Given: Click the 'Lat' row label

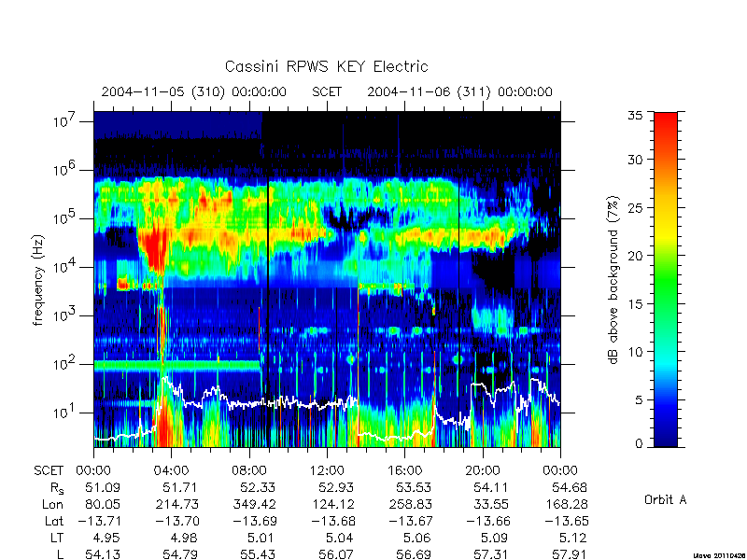Looking at the screenshot, I should tap(54, 521).
